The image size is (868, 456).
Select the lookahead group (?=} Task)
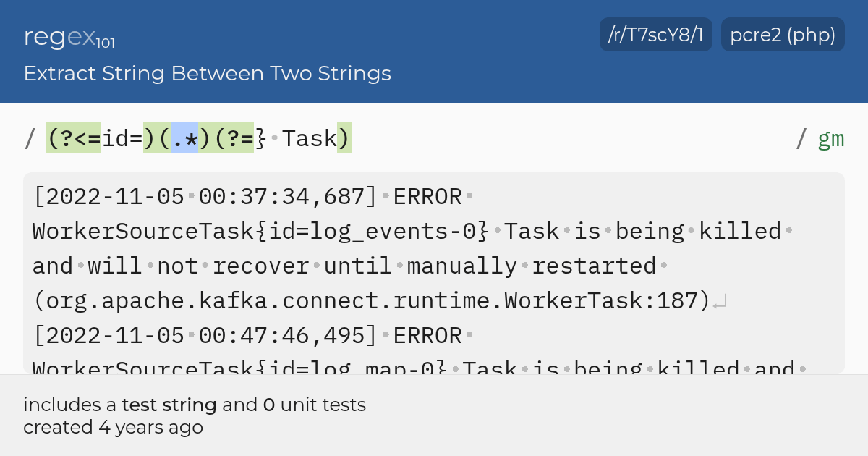pyautogui.click(x=274, y=138)
